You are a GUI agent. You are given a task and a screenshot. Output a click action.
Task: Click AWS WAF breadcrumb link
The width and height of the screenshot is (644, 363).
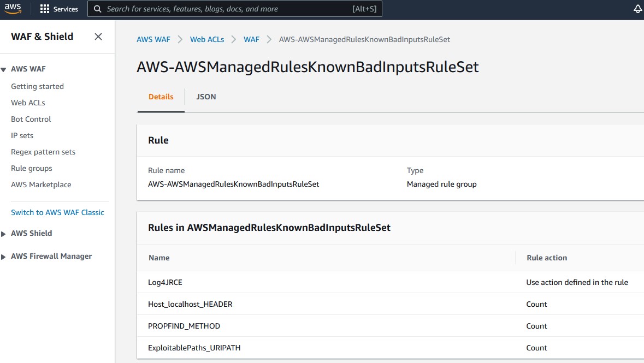[x=153, y=39]
